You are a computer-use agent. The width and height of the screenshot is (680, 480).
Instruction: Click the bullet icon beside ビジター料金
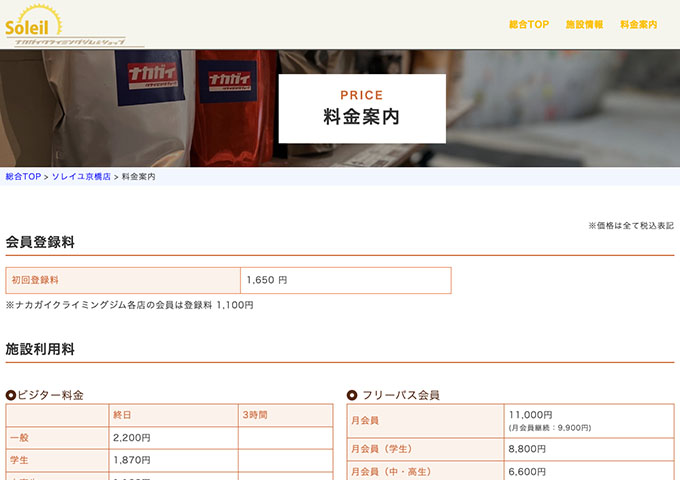11,395
